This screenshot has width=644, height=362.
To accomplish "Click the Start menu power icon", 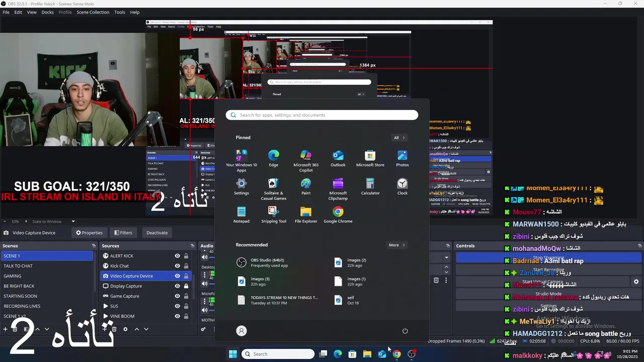I will click(x=405, y=331).
